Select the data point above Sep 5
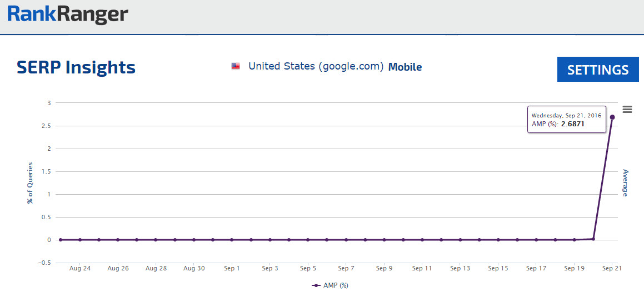Viewport: 644px width, 291px height. point(308,240)
